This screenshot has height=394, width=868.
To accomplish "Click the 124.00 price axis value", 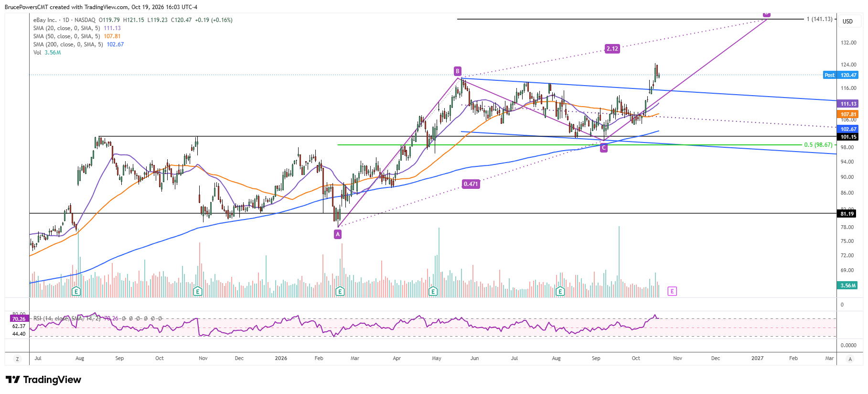I will pyautogui.click(x=848, y=65).
